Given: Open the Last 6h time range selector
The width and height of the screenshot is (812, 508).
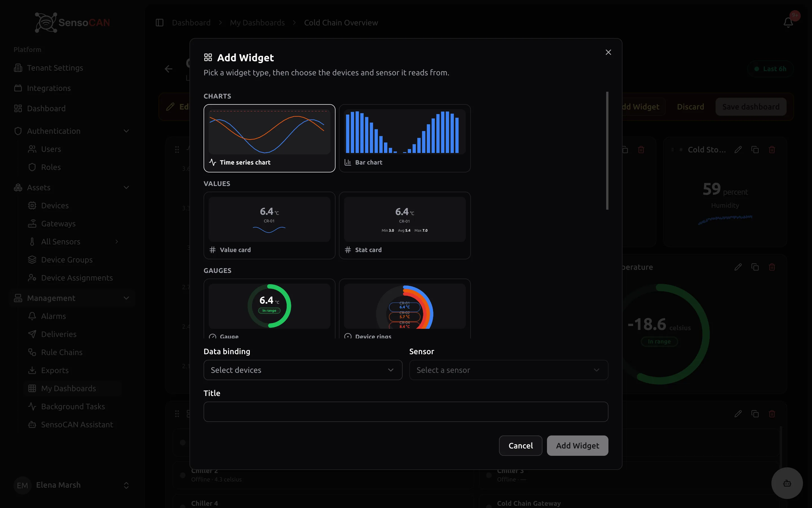Looking at the screenshot, I should point(770,69).
